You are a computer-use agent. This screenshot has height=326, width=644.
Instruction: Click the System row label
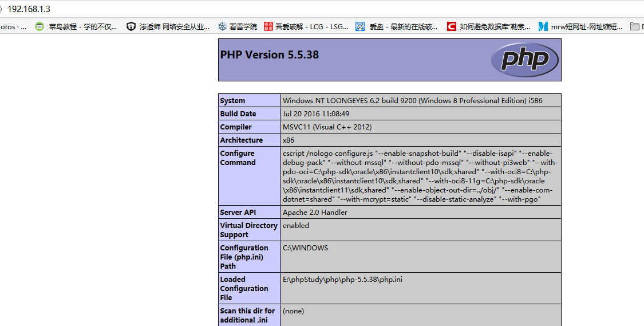(232, 101)
